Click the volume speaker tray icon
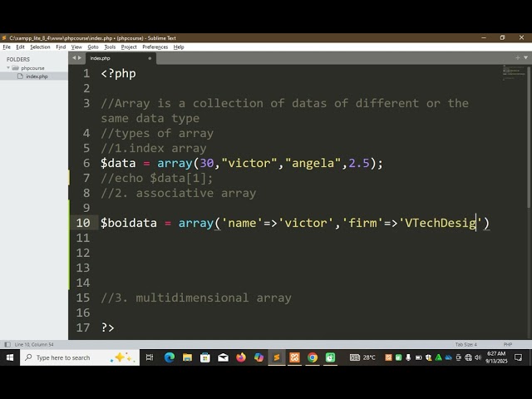532x399 pixels. click(x=479, y=357)
